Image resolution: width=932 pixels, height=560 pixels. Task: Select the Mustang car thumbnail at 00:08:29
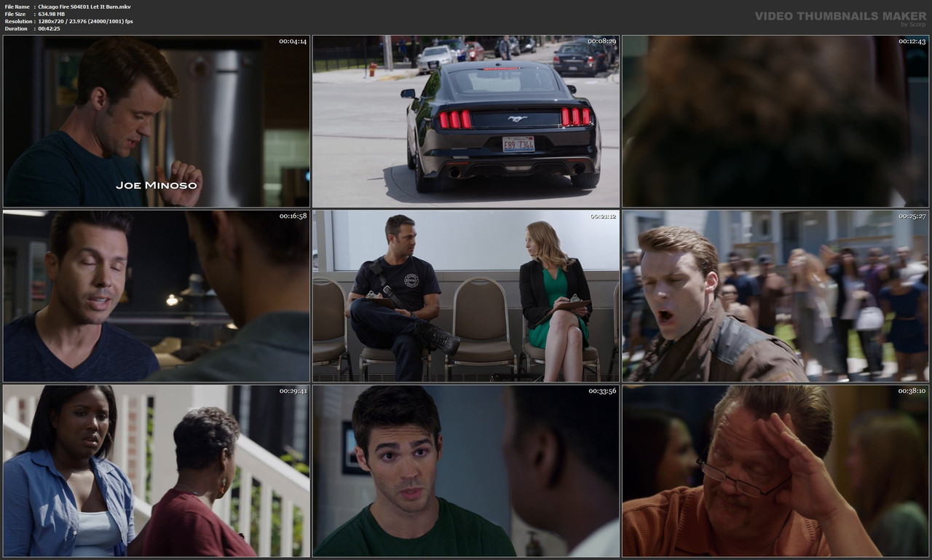tap(466, 121)
